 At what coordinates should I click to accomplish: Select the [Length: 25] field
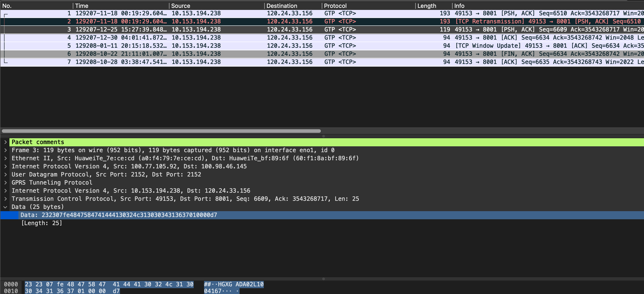42,223
